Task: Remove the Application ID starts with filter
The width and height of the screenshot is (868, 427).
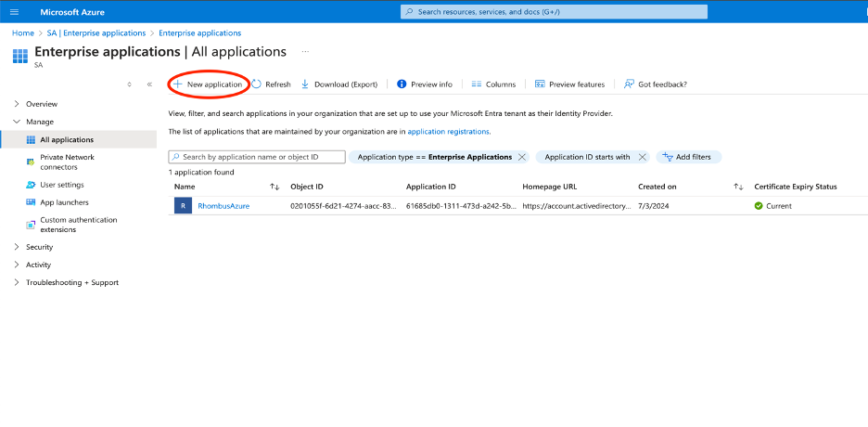Action: coord(642,157)
